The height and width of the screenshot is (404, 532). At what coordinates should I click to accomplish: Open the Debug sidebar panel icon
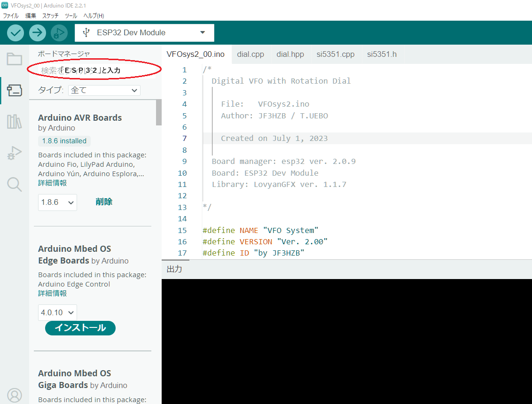[x=15, y=153]
